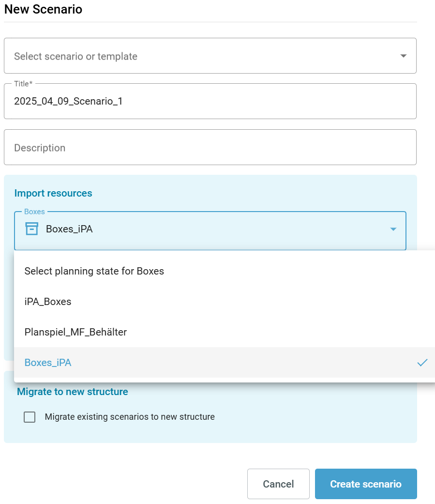This screenshot has width=435, height=504.
Task: Open the 'Select scenario or template' combo box
Action: (210, 56)
